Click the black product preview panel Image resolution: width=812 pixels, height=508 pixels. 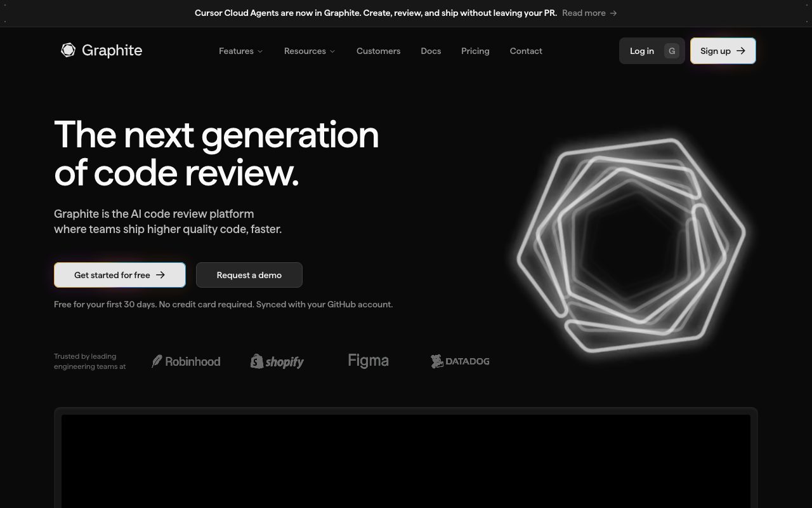point(406,461)
